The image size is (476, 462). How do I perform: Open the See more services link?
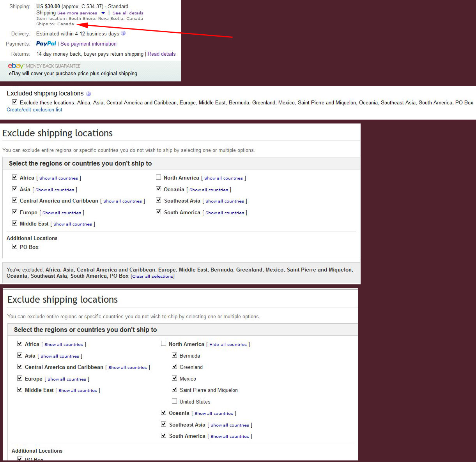pyautogui.click(x=77, y=13)
